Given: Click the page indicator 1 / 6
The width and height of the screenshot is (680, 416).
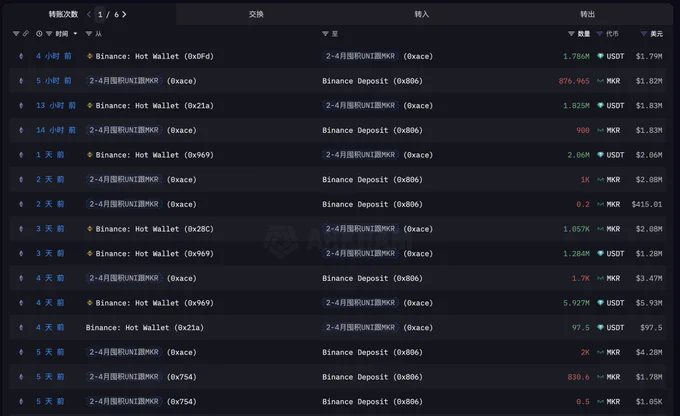Looking at the screenshot, I should (108, 14).
